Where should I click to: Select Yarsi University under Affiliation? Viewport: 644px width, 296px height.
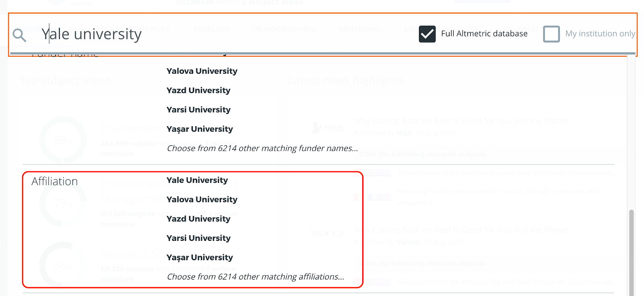198,238
